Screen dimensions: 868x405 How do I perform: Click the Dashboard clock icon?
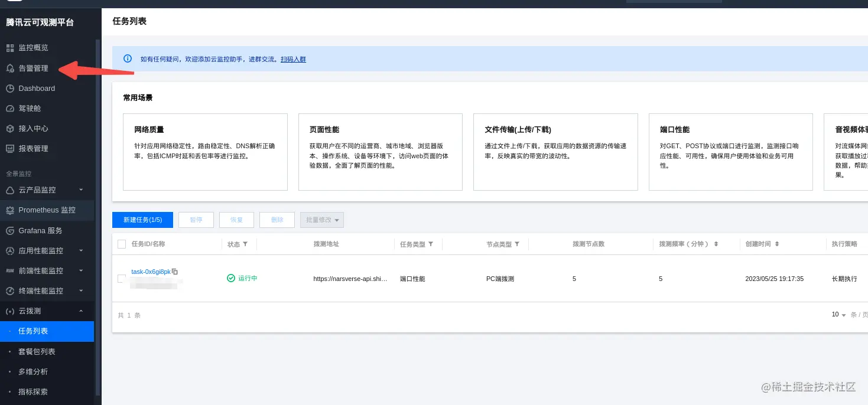pyautogui.click(x=10, y=89)
